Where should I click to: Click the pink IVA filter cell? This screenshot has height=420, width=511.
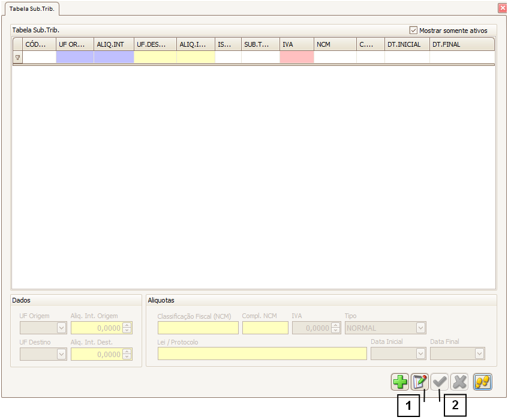coord(296,58)
